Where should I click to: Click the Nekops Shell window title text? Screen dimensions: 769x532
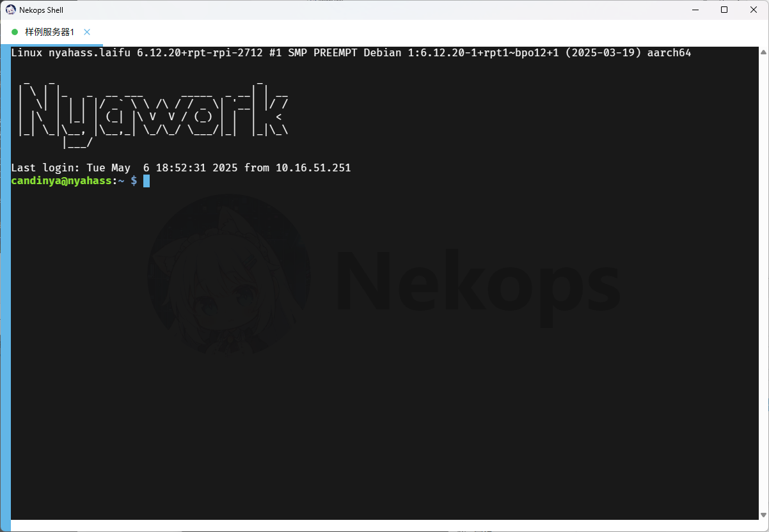[x=42, y=10]
